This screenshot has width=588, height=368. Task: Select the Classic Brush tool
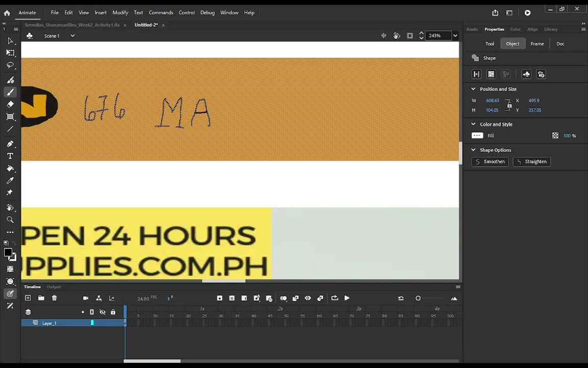(10, 92)
